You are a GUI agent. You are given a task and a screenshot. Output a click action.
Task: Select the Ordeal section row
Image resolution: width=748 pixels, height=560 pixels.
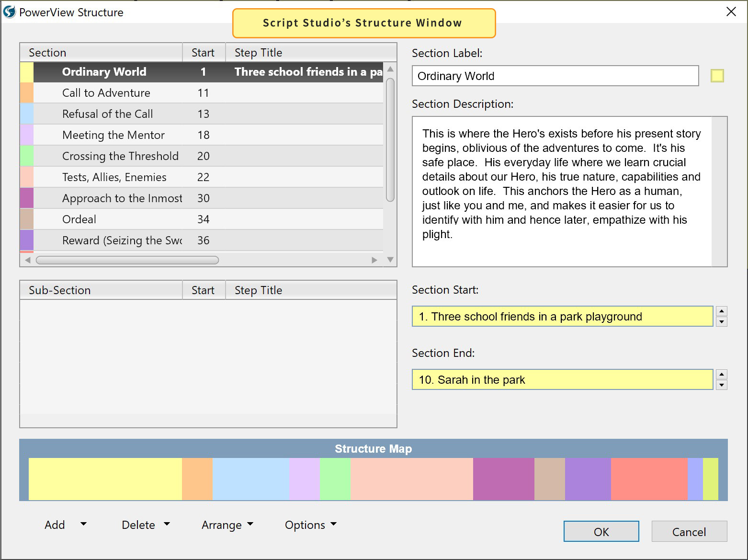point(202,219)
